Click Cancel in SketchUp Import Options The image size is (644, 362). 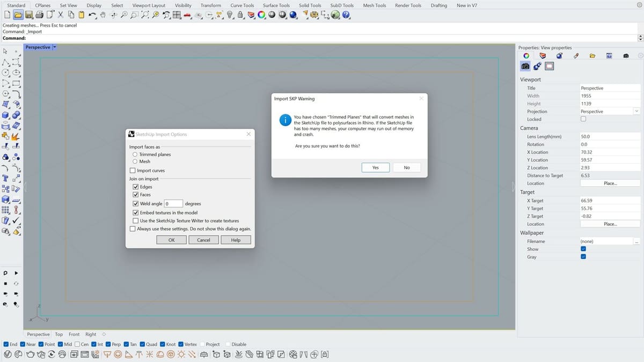[203, 240]
